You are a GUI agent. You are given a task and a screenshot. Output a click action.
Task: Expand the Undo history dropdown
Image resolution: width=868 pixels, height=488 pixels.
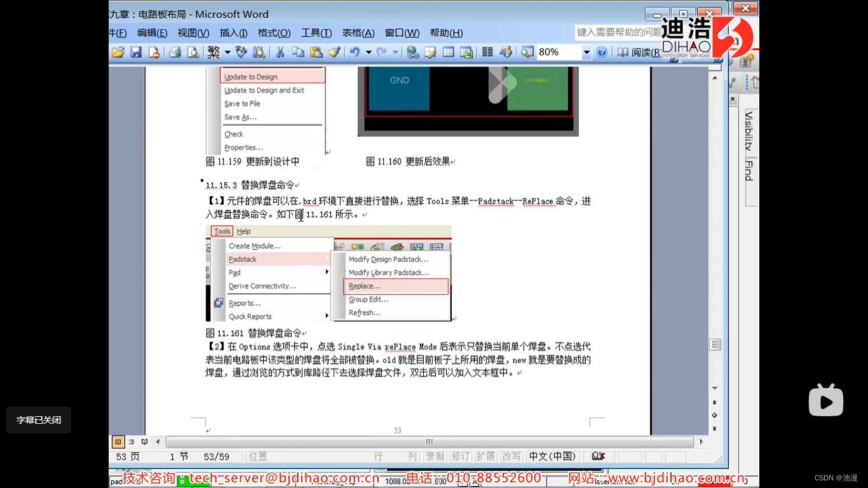(369, 52)
